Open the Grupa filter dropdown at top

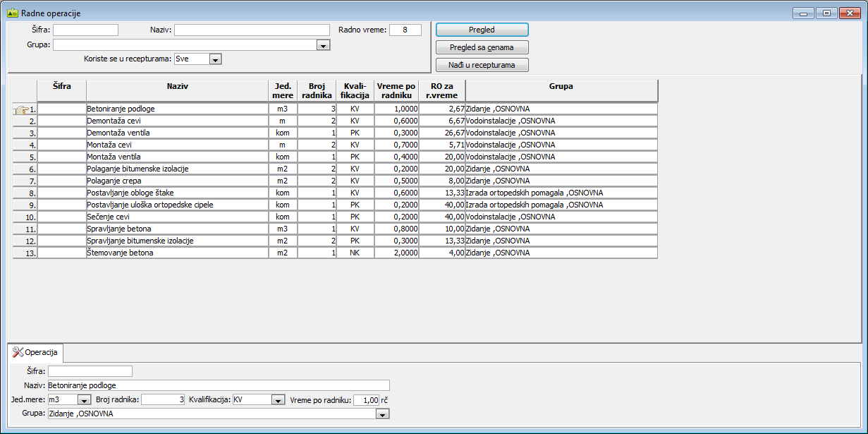[x=323, y=45]
